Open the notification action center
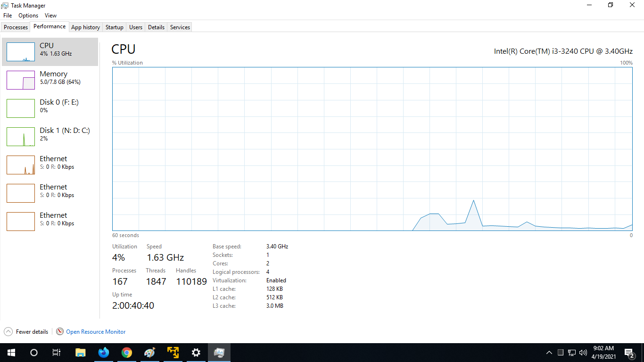644x362 pixels. [629, 353]
